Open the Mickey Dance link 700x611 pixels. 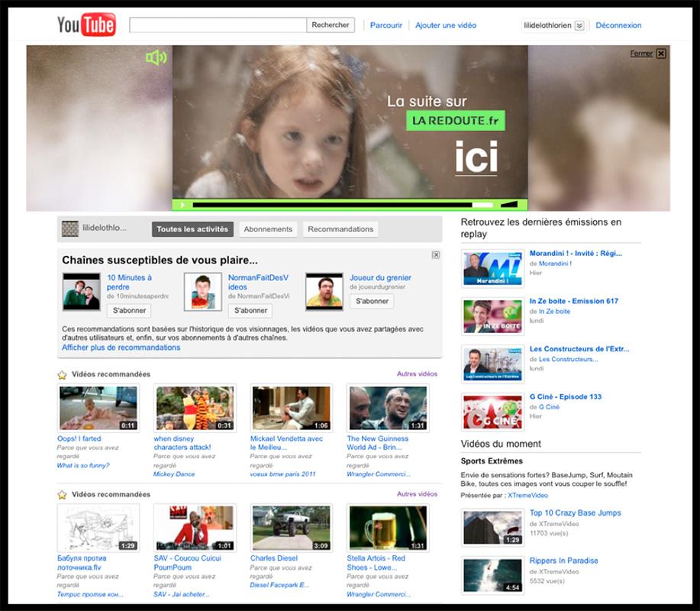pos(174,474)
